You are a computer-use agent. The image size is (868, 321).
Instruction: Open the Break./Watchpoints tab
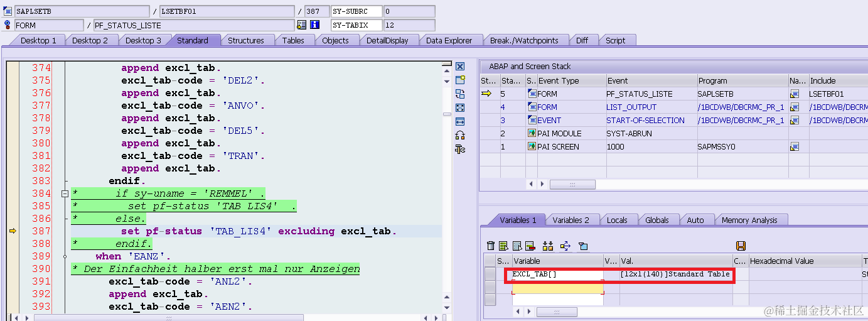524,40
